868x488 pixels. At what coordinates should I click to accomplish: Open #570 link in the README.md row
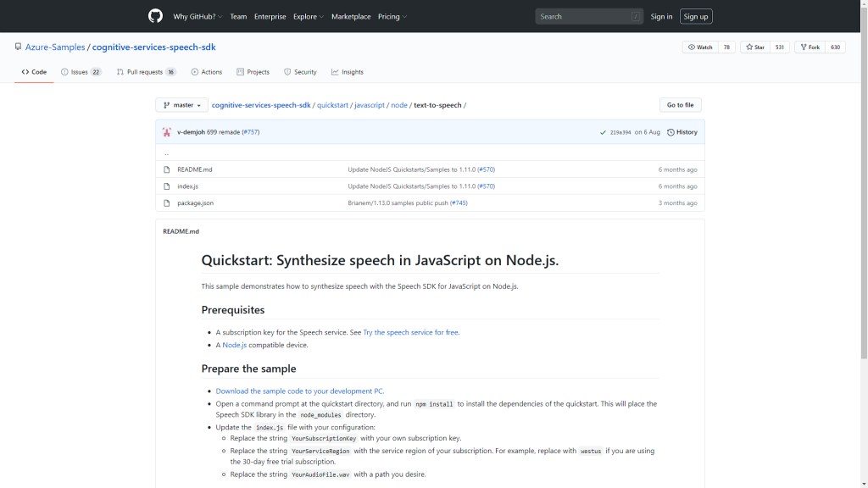tap(486, 169)
